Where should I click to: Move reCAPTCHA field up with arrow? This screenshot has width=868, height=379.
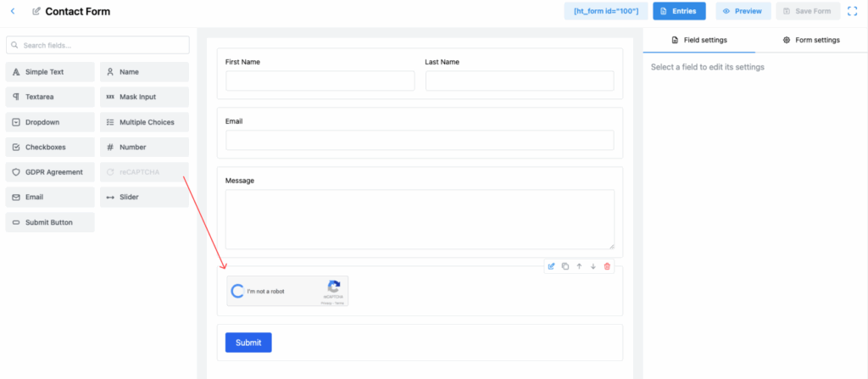(579, 266)
